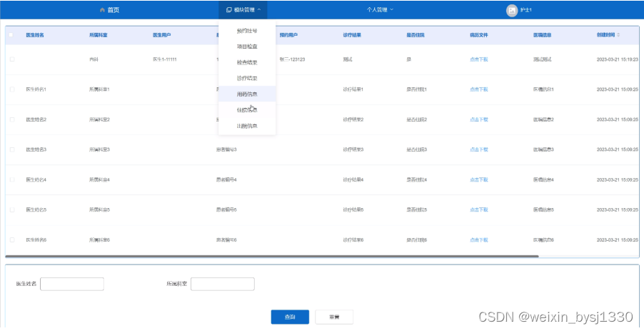644x331 pixels.
Task: Click the 模块管理 stacked-squares icon
Action: click(x=229, y=10)
